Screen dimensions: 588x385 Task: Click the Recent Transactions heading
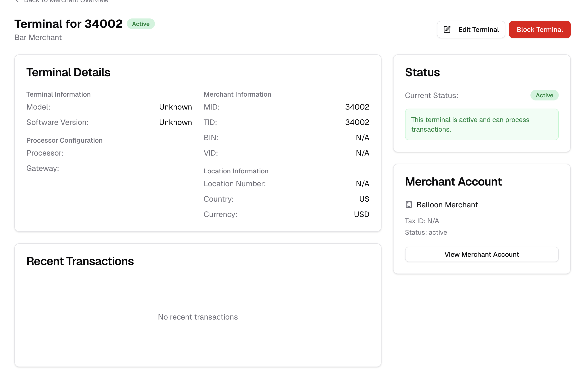80,261
